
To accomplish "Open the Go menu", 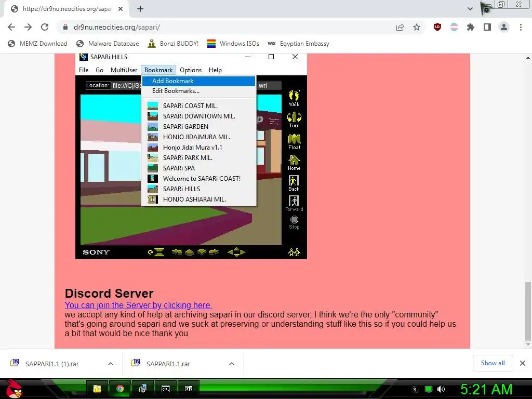I will [x=99, y=70].
